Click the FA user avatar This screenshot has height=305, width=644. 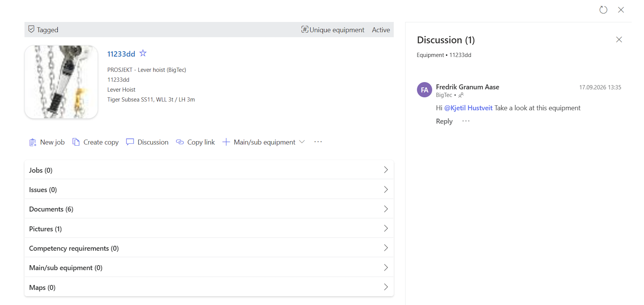(424, 90)
